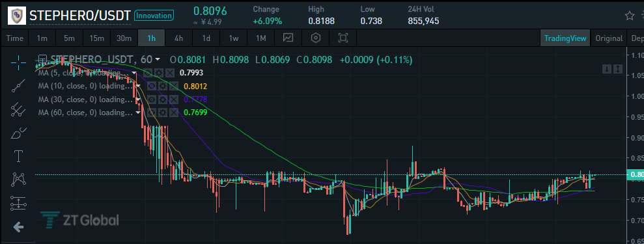
Task: Click the MA 5 value 0.7993
Action: [191, 73]
